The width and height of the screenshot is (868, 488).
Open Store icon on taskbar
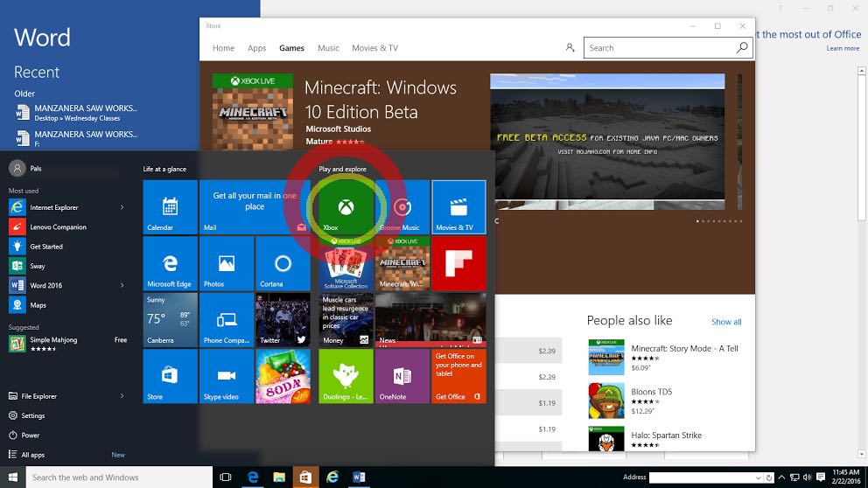[x=305, y=477]
